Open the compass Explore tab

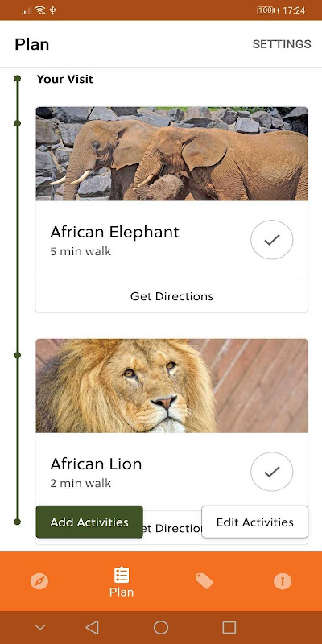click(39, 581)
